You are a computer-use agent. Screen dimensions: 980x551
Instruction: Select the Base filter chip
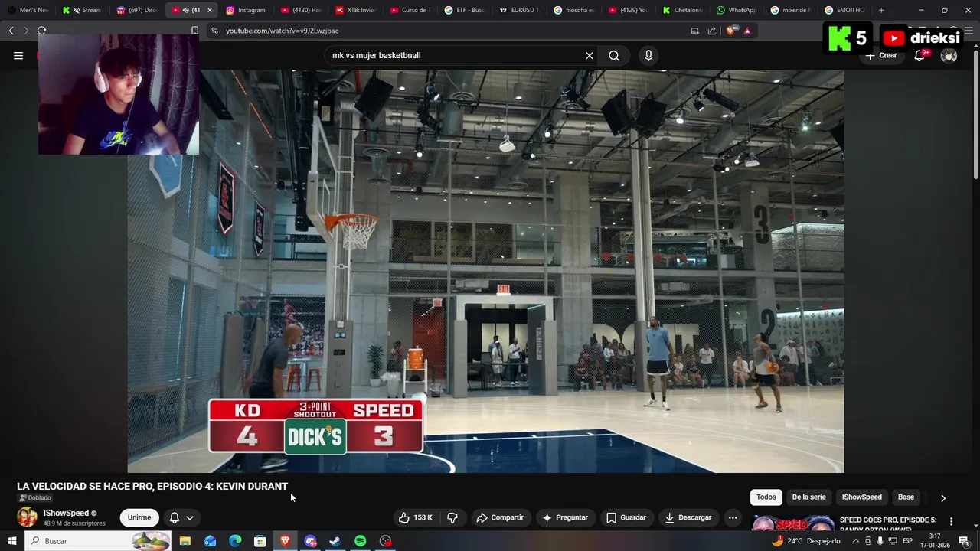coord(906,497)
